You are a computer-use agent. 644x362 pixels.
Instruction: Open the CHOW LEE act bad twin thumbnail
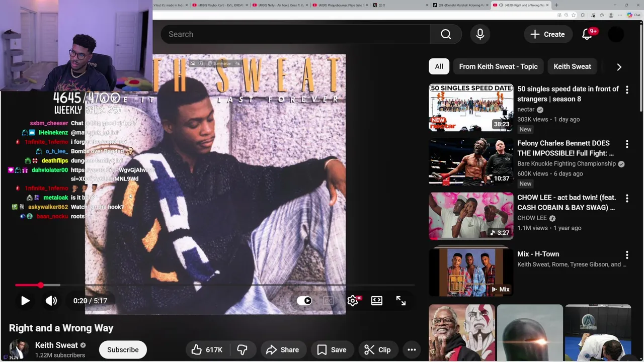click(471, 216)
